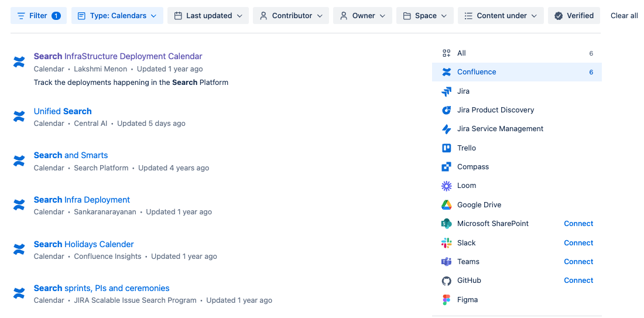Image resolution: width=644 pixels, height=318 pixels.
Task: Open the Type: Calendars dropdown
Action: tap(117, 16)
